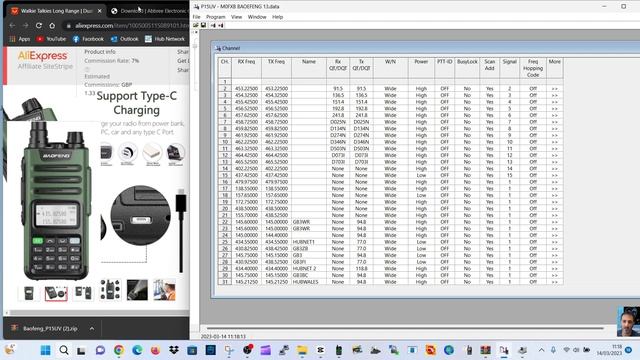Select the Walkie Talkies Long Range browser tab
The image size is (640, 360).
pyautogui.click(x=56, y=11)
